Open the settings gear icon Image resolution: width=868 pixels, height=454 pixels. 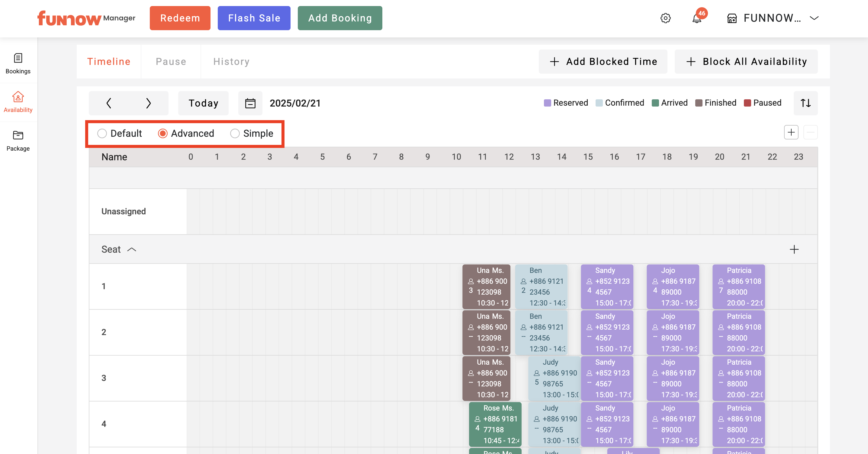coord(665,18)
